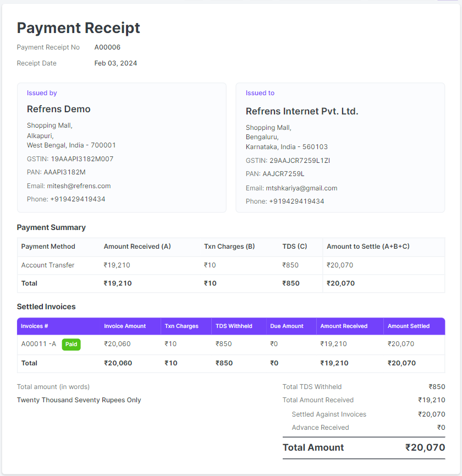Click the Amount Settled column header
Image resolution: width=462 pixels, height=476 pixels.
409,326
